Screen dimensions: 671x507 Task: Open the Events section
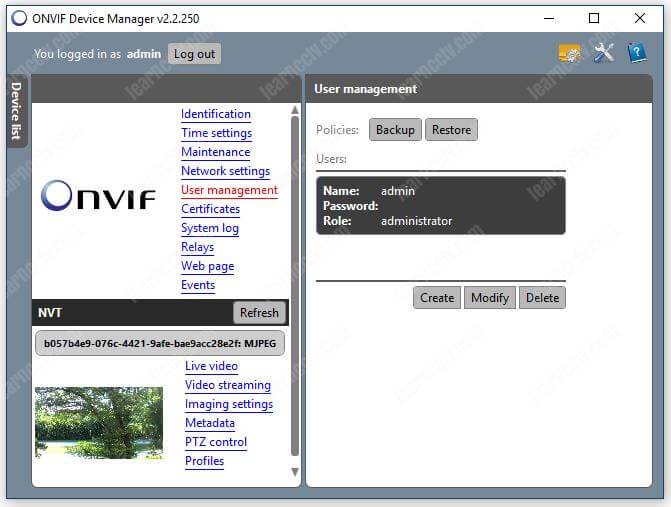(x=198, y=285)
